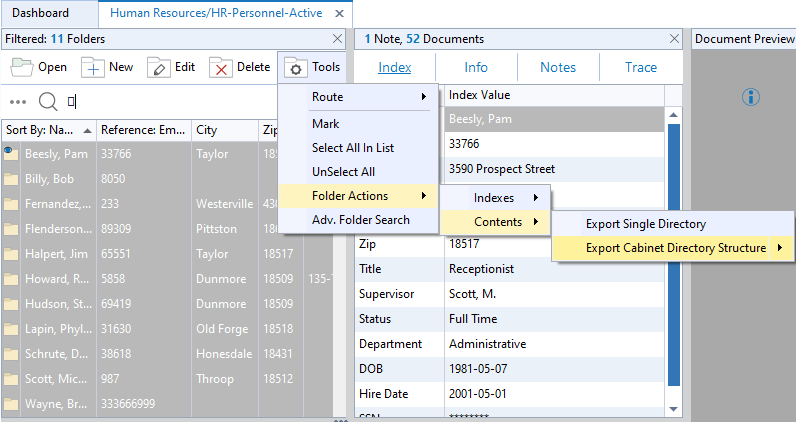Viewport: 796px width, 422px height.
Task: Close the HR-Personnel-Active tab
Action: (x=340, y=14)
